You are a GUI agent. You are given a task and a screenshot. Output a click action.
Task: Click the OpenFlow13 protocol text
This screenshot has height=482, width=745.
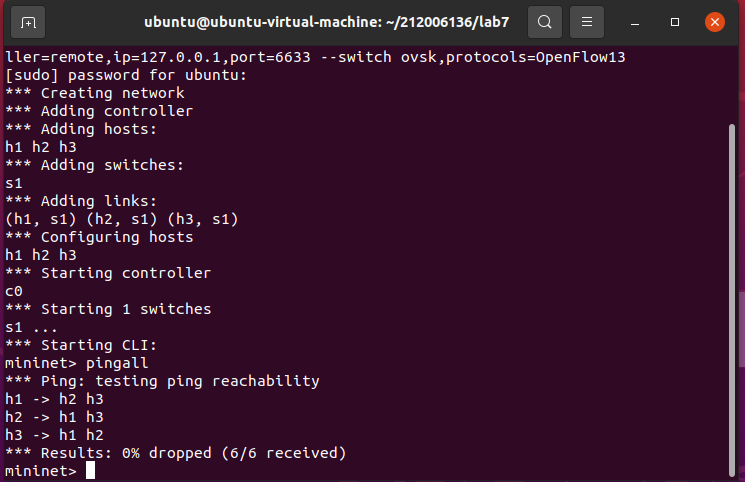[580, 57]
